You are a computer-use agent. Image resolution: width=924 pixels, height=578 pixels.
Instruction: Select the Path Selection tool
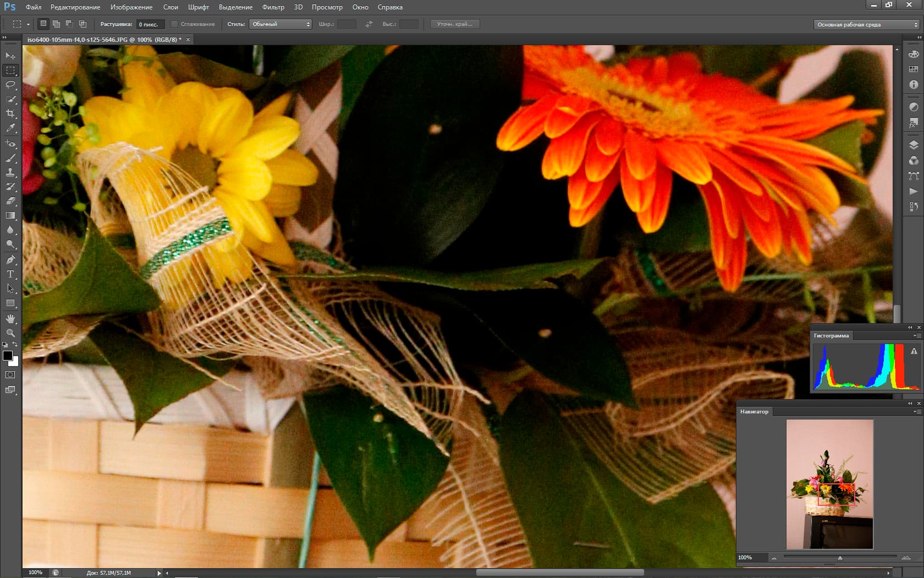coord(10,288)
